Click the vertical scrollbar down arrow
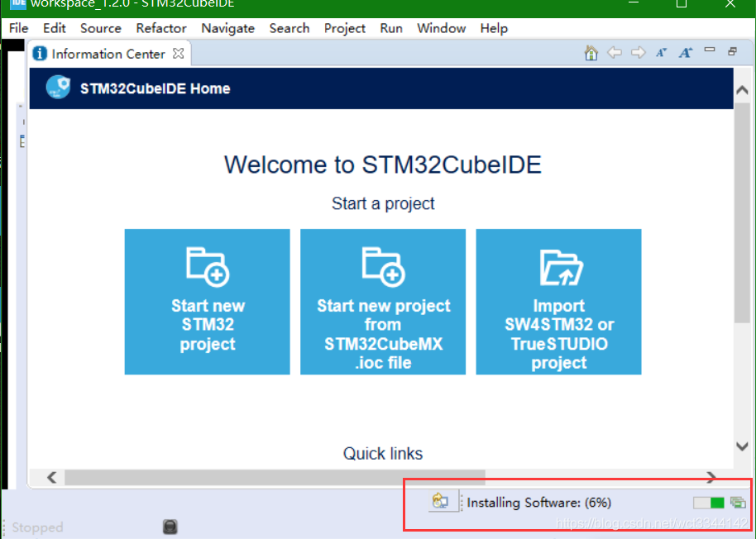Screen dimensions: 756x539 743,446
